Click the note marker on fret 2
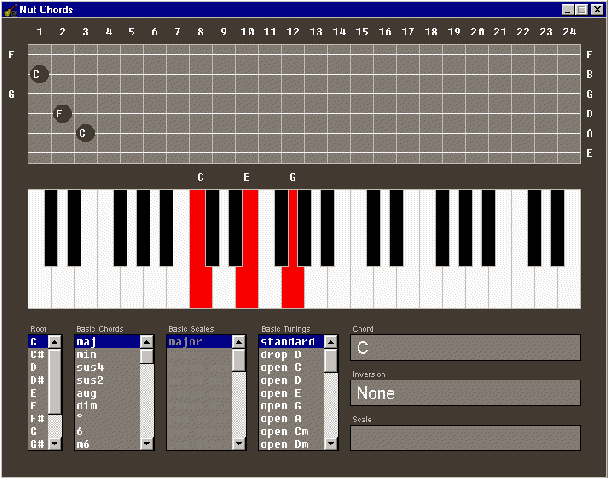Screen dimensions: 609x478 (62, 113)
